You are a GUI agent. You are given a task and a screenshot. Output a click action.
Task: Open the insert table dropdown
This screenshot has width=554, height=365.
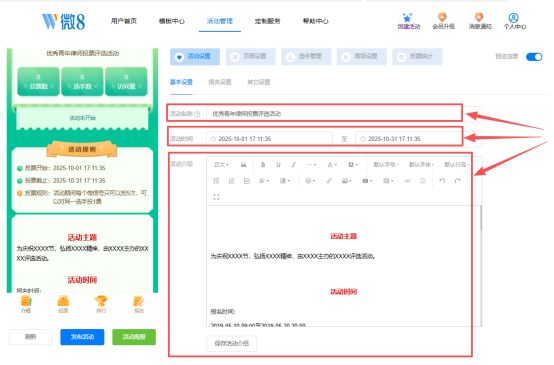pyautogui.click(x=388, y=181)
